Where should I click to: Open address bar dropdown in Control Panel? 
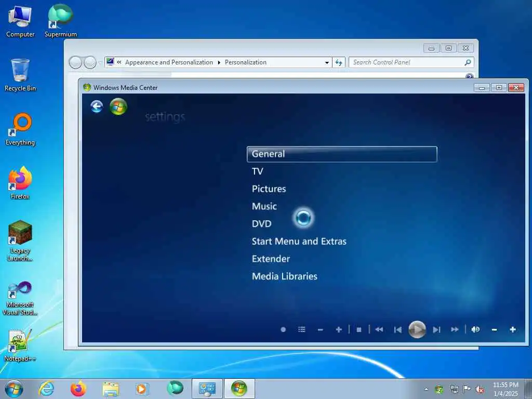click(327, 62)
